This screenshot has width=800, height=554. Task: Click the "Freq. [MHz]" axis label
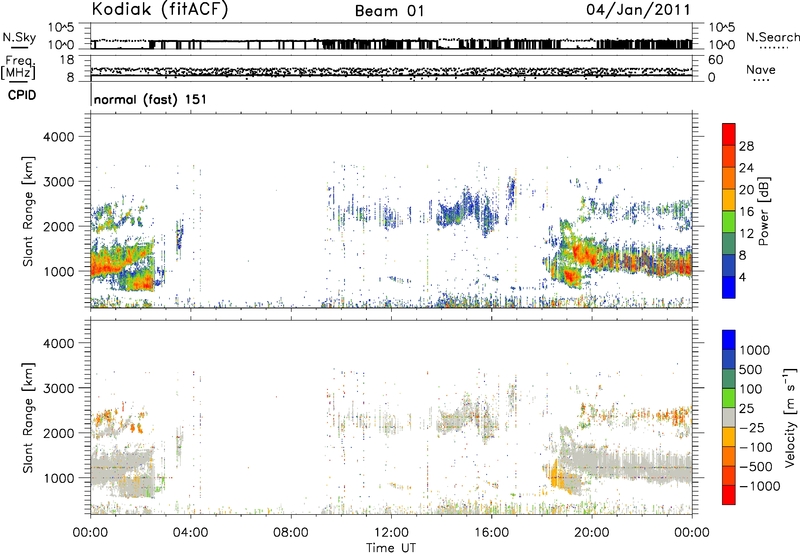click(x=18, y=67)
